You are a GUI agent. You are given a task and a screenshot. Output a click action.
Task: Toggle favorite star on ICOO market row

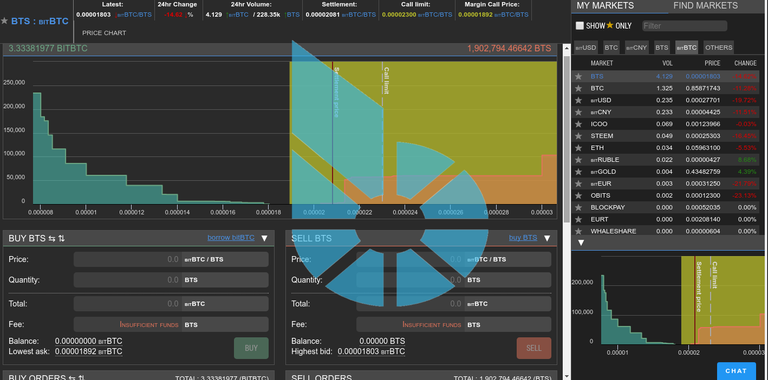[578, 124]
